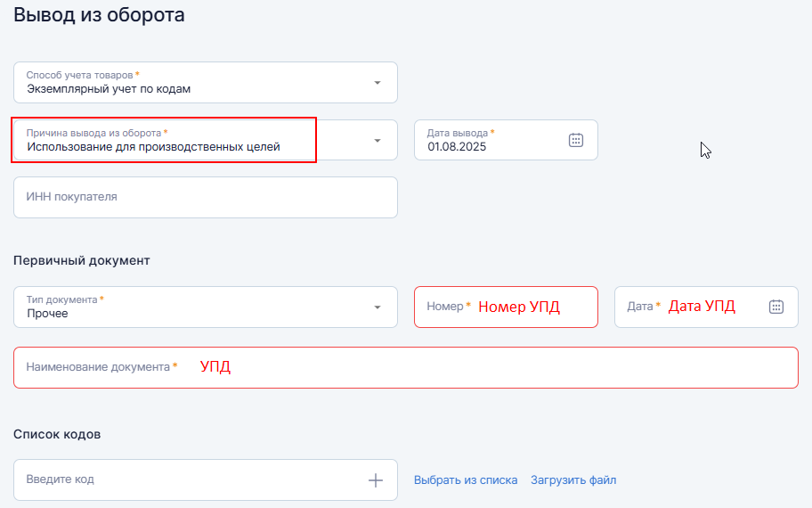Open the calendar icon for document Дата
The width and height of the screenshot is (812, 508).
pos(775,307)
